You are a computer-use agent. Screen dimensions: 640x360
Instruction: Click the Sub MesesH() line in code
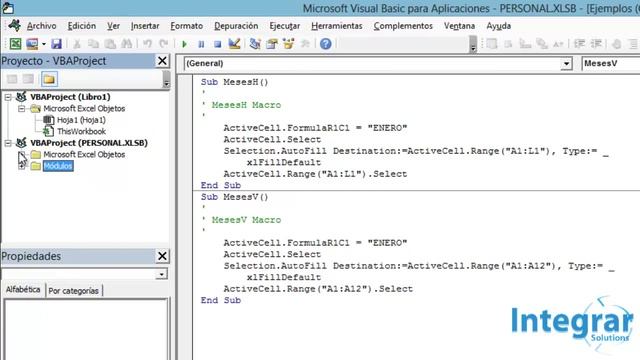(x=234, y=82)
